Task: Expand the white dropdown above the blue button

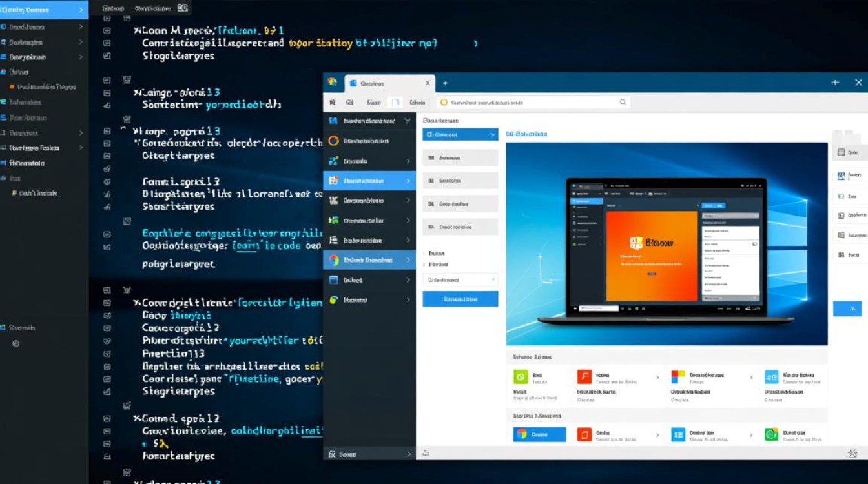Action: 460,280
